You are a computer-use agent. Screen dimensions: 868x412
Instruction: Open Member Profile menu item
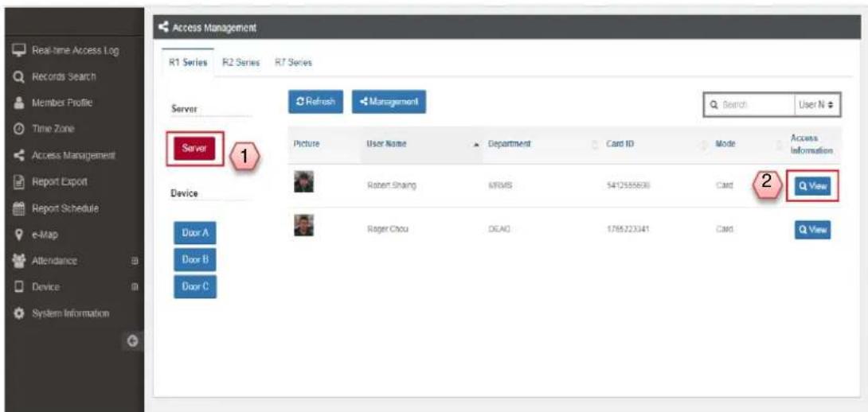[x=62, y=103]
